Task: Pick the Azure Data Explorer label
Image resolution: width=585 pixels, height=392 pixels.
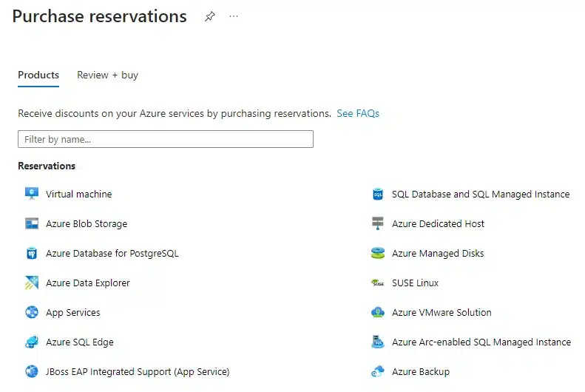Action: point(88,283)
